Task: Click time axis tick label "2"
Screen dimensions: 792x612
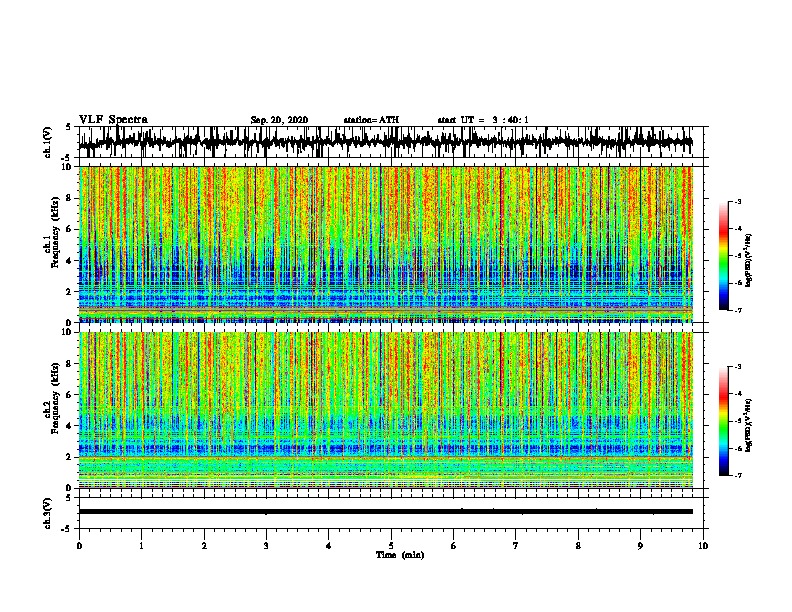Action: coord(204,546)
